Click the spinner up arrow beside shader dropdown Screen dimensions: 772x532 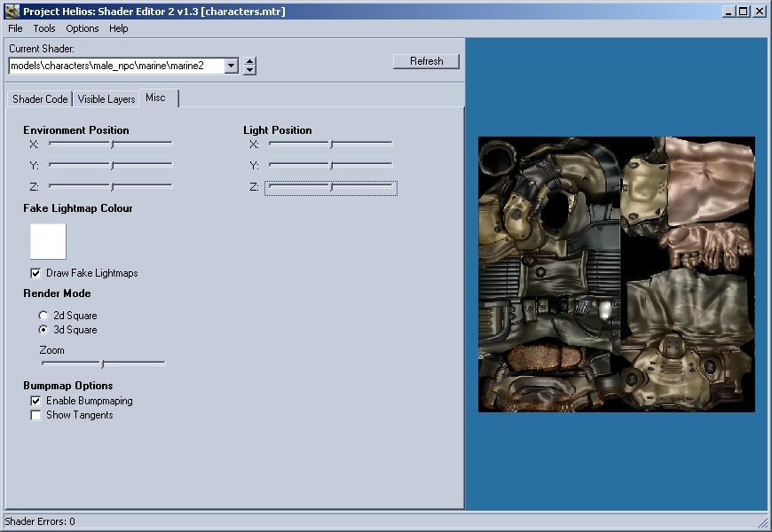250,61
